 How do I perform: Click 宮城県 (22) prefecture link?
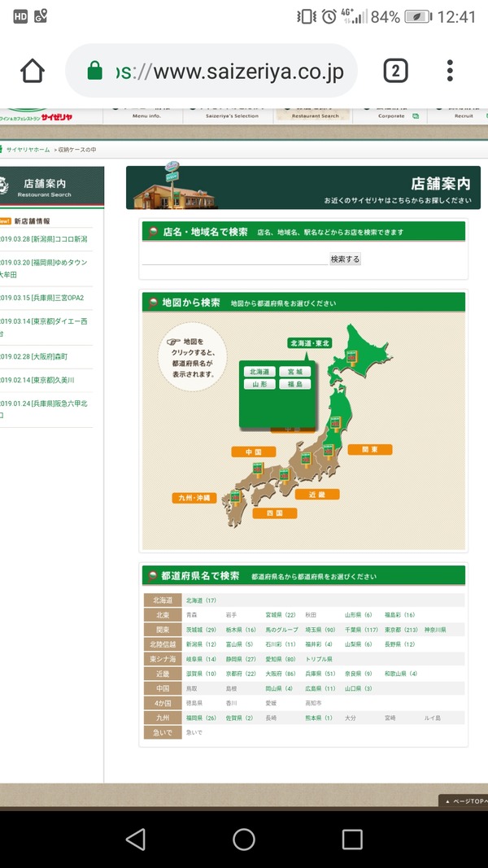tap(281, 615)
